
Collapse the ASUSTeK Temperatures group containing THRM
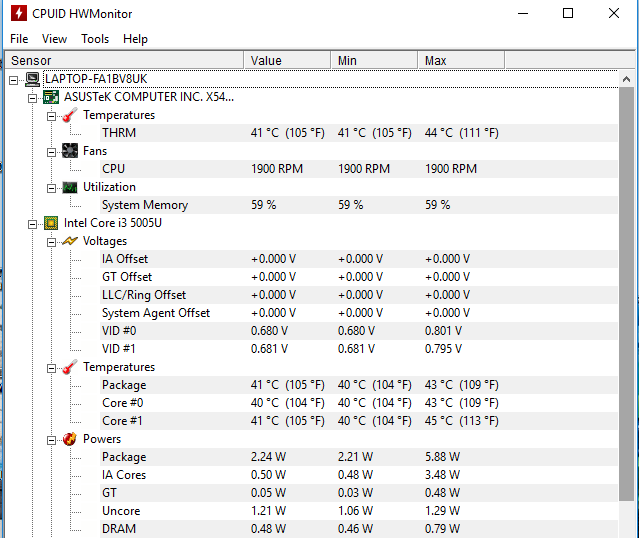[x=51, y=116]
